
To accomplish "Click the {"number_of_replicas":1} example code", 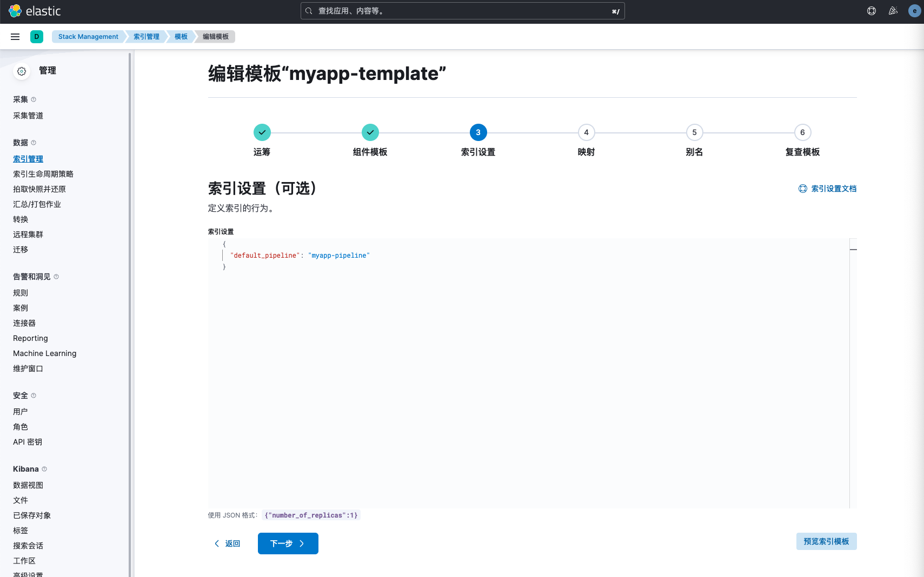I will [311, 515].
